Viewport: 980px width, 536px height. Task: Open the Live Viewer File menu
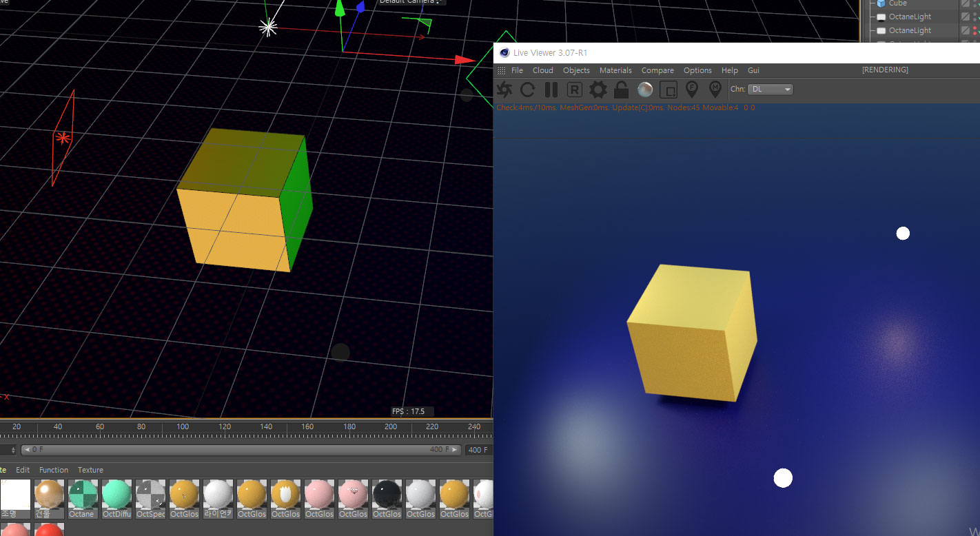click(x=517, y=70)
